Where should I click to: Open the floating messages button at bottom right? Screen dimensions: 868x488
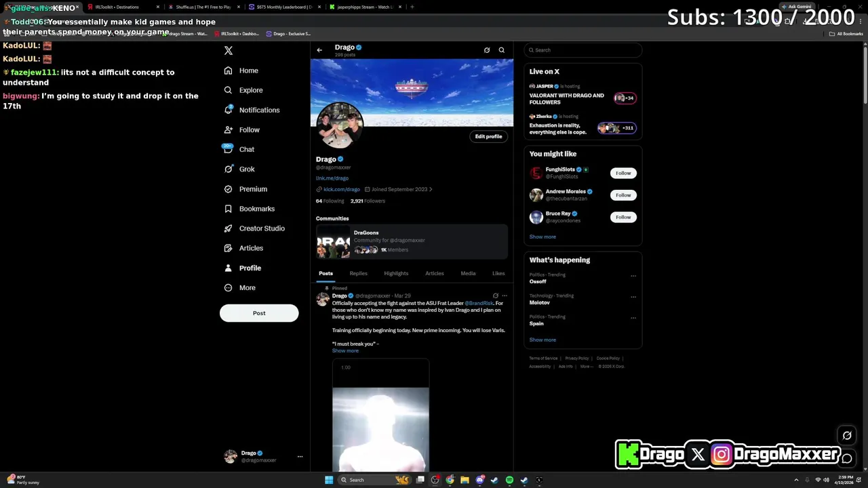[847, 459]
